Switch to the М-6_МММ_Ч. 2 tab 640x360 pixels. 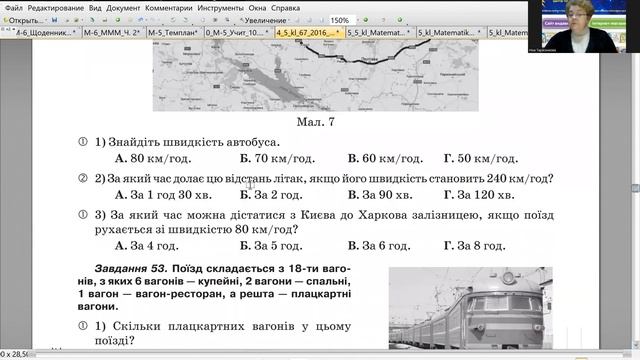coord(113,32)
